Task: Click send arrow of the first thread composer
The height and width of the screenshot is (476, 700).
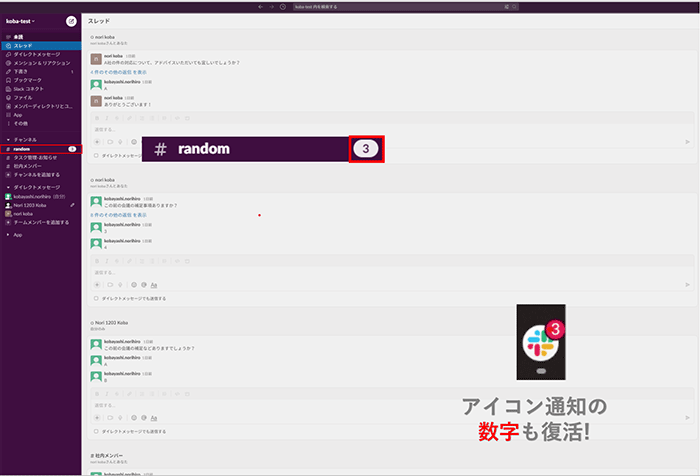Action: (x=688, y=142)
